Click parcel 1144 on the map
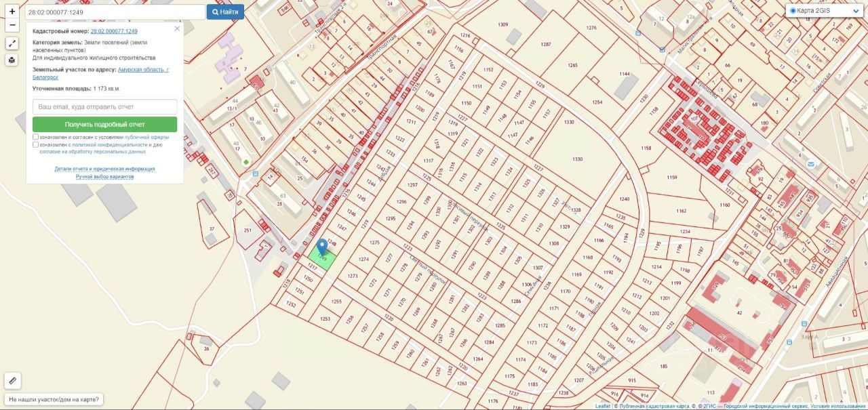 click(625, 74)
